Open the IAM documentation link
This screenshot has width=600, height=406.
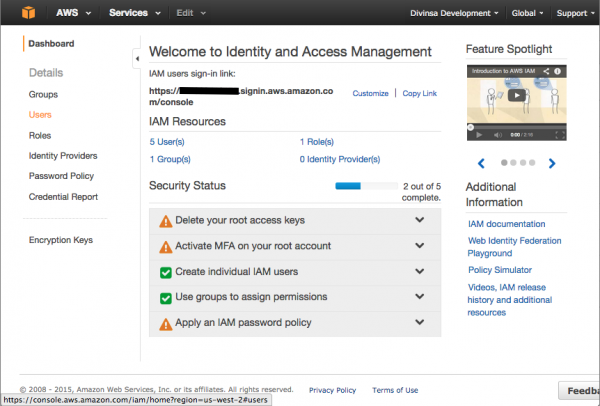[x=507, y=224]
